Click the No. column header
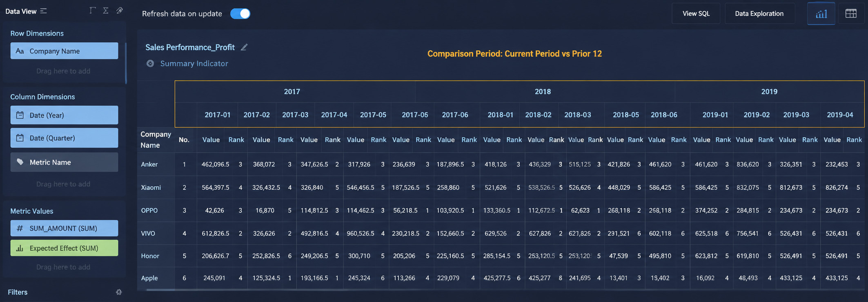This screenshot has height=302, width=868. tap(184, 140)
